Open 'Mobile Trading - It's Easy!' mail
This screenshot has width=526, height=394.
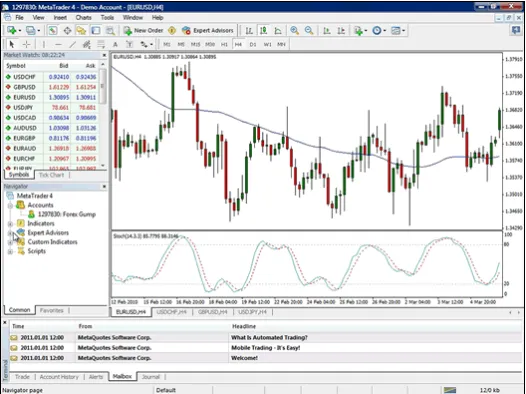click(x=266, y=348)
